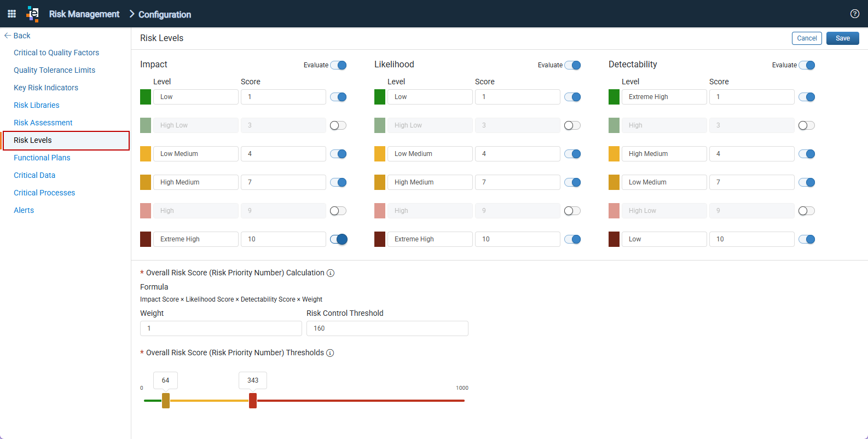Viewport: 868px width, 439px height.
Task: Click the Risk Control Threshold input field
Action: pyautogui.click(x=387, y=328)
